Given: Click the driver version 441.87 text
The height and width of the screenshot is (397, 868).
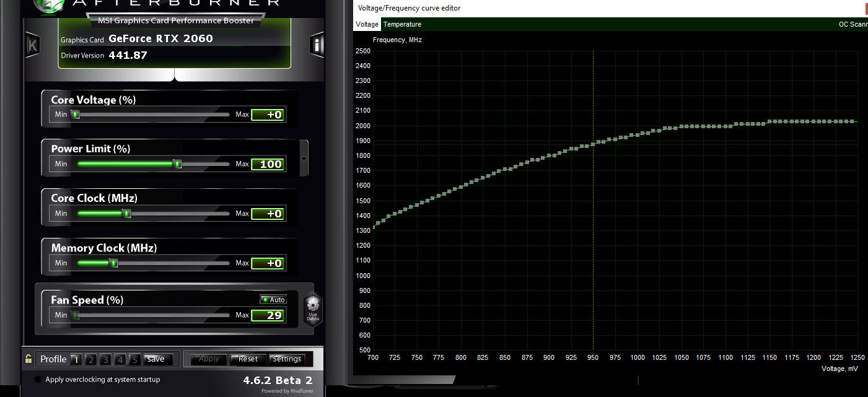Looking at the screenshot, I should point(128,55).
